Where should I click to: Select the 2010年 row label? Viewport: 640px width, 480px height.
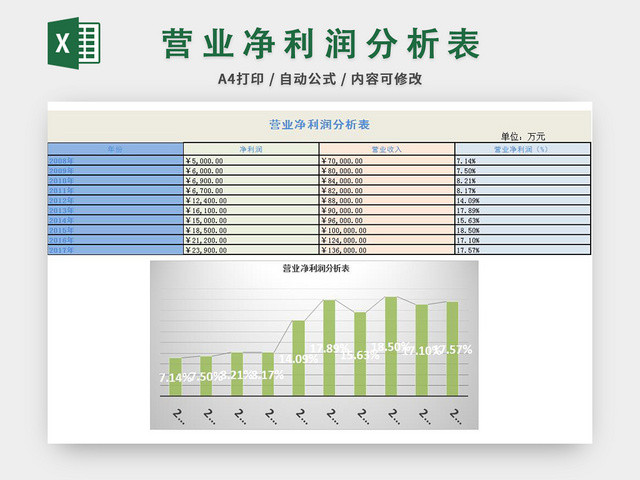(x=116, y=180)
